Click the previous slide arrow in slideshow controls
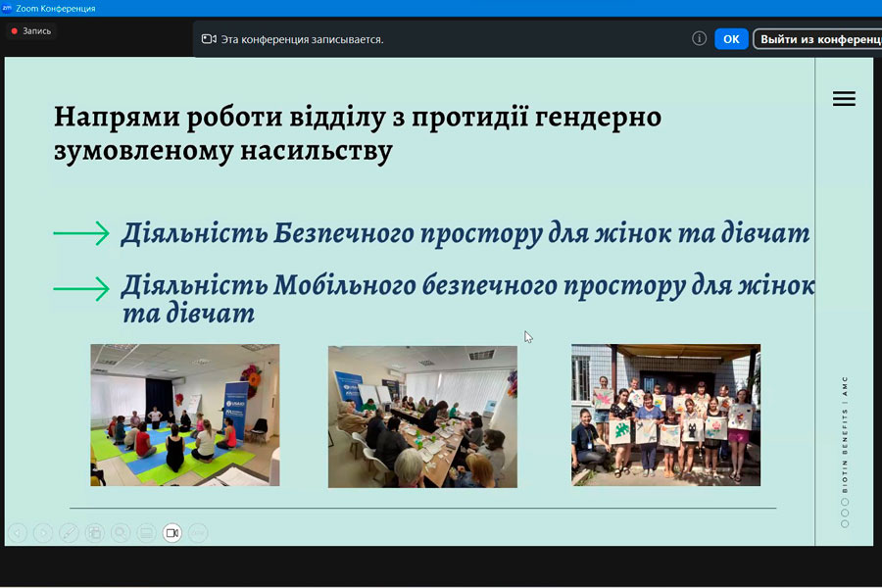The image size is (882, 588). point(18,532)
